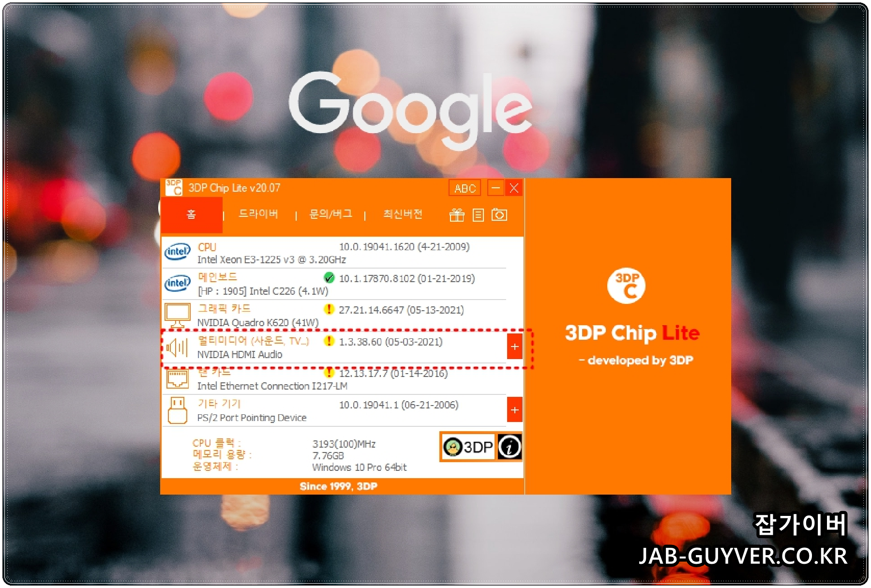Click the Ethernet LAN card icon

pos(178,379)
